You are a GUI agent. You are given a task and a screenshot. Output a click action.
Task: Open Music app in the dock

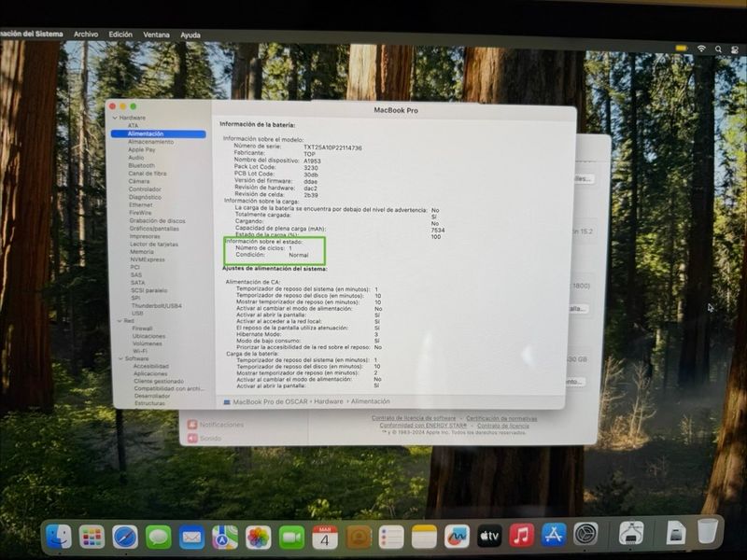pos(522,535)
